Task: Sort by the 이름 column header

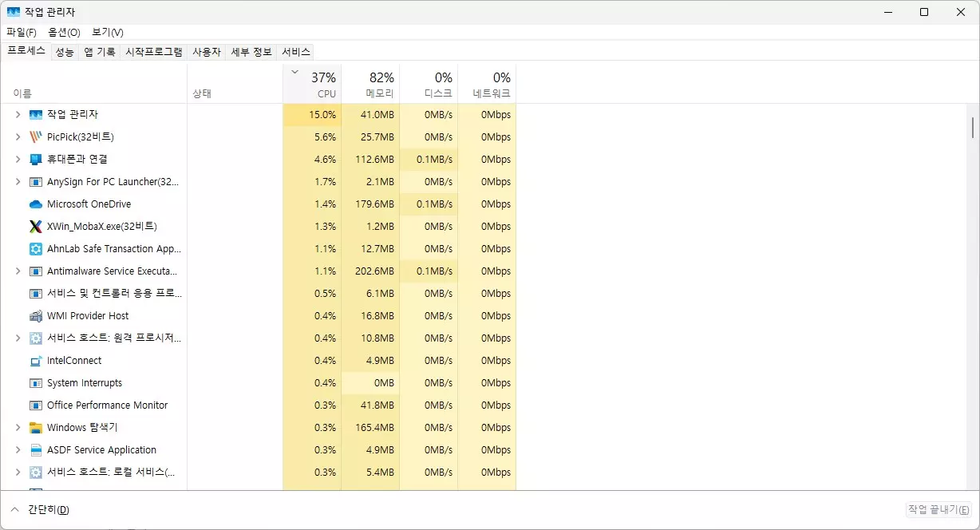Action: pos(93,84)
